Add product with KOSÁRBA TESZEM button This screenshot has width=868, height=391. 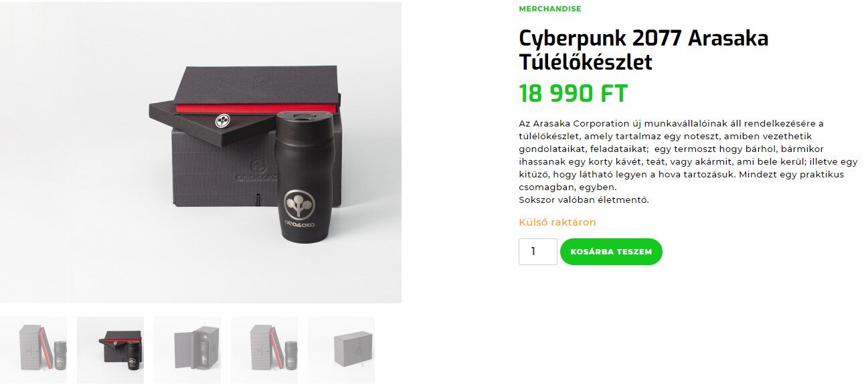click(x=611, y=252)
